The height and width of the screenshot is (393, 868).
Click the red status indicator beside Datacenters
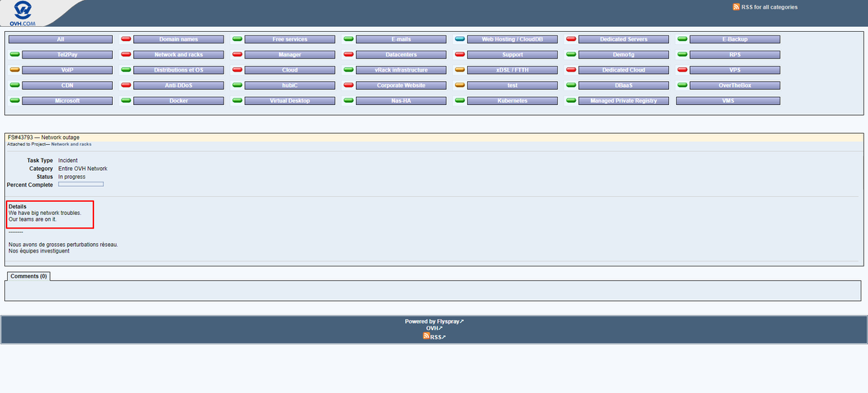click(349, 54)
